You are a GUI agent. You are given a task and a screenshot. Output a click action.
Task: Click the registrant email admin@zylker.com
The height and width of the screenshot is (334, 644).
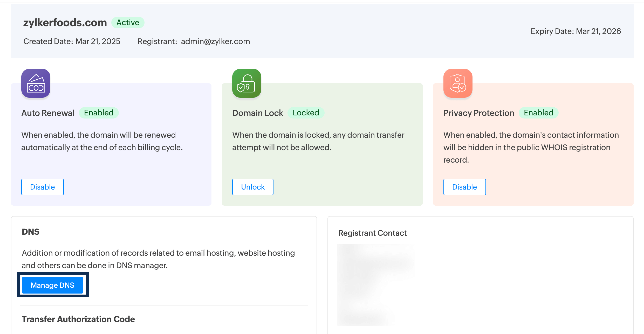(215, 41)
